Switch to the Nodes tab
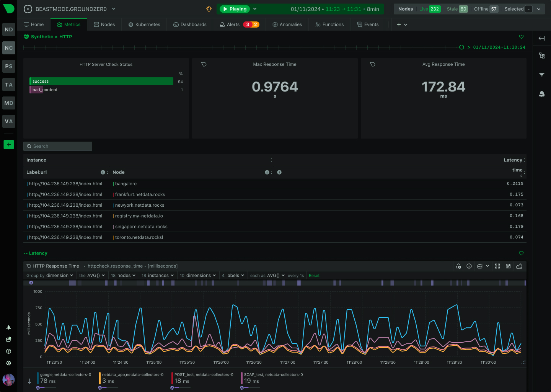Image resolution: width=551 pixels, height=392 pixels. (x=104, y=24)
